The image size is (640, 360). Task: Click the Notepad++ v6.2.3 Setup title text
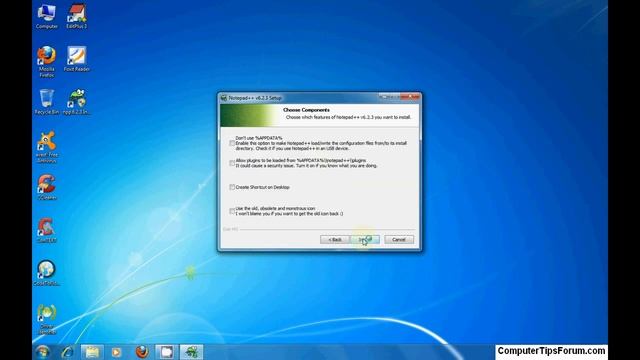[255, 98]
